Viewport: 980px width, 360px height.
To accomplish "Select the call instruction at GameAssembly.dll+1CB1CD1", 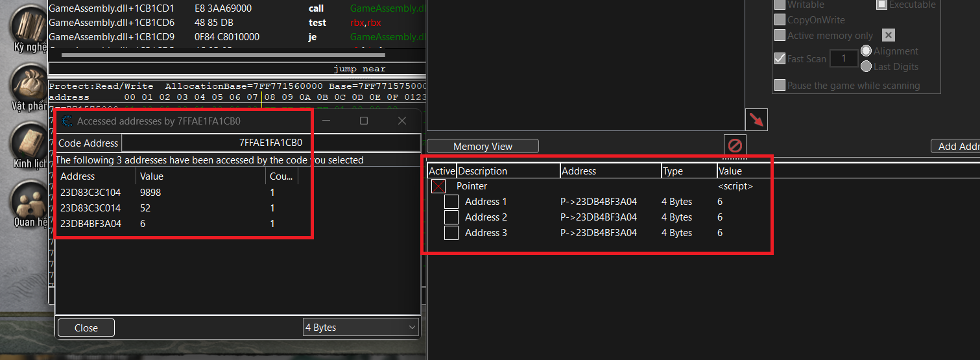I will (237, 8).
